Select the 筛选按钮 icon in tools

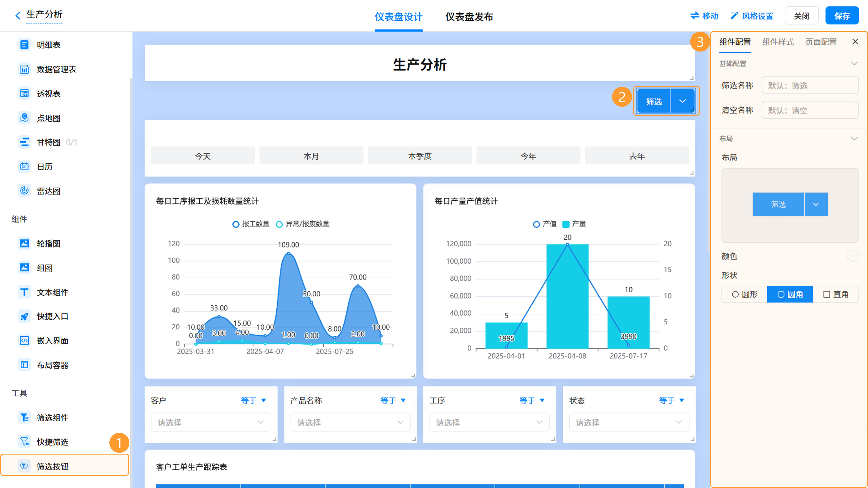(x=24, y=466)
